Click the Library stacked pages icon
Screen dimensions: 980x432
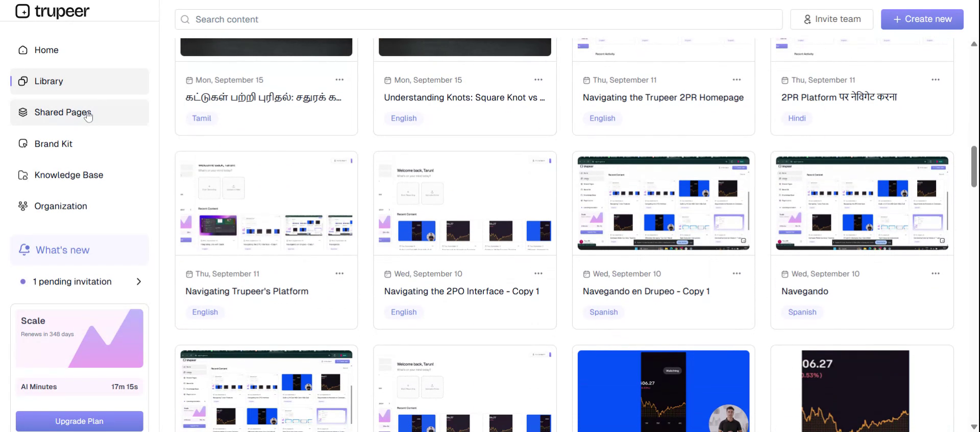[23, 81]
